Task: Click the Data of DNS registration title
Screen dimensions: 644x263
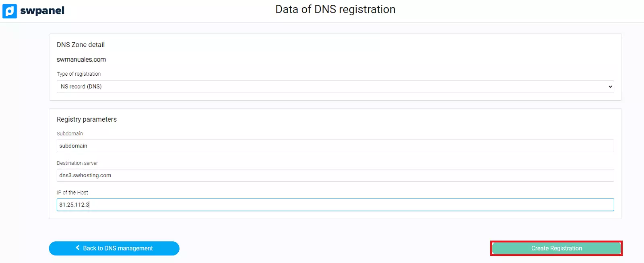Action: coord(335,9)
